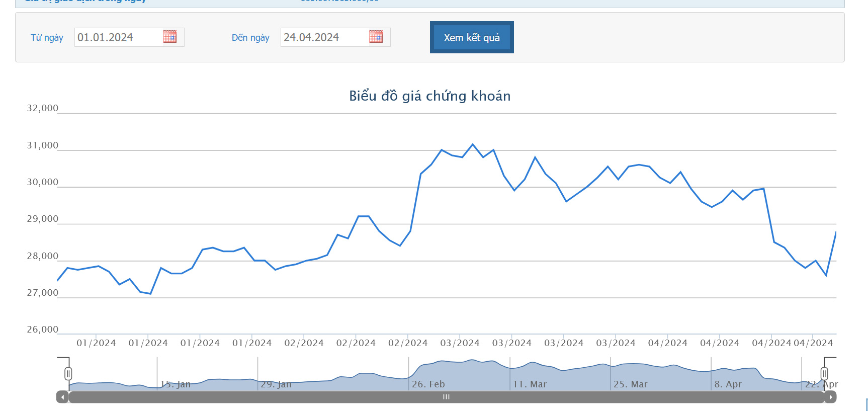Select the 11. Mar navigator marker
The image size is (868, 411).
pyautogui.click(x=529, y=384)
